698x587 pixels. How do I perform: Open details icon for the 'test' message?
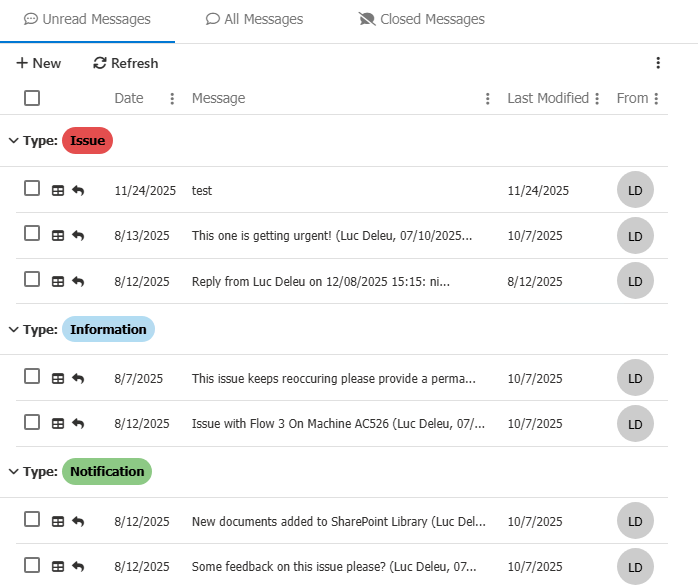58,190
